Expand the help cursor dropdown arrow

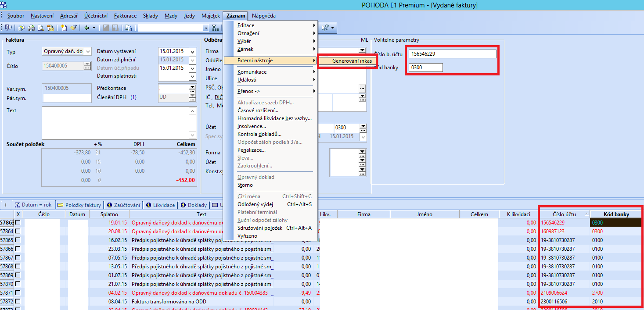coord(333,28)
